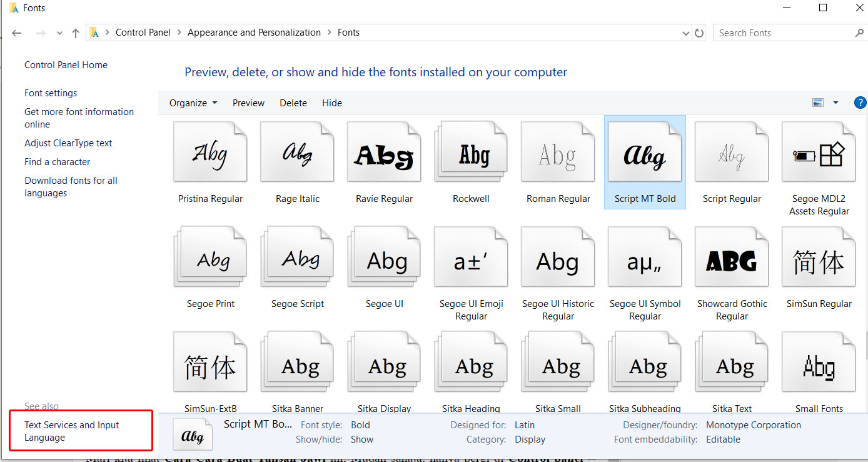Click the Editable embeddability value
Viewport: 868px width, 462px height.
[x=723, y=439]
